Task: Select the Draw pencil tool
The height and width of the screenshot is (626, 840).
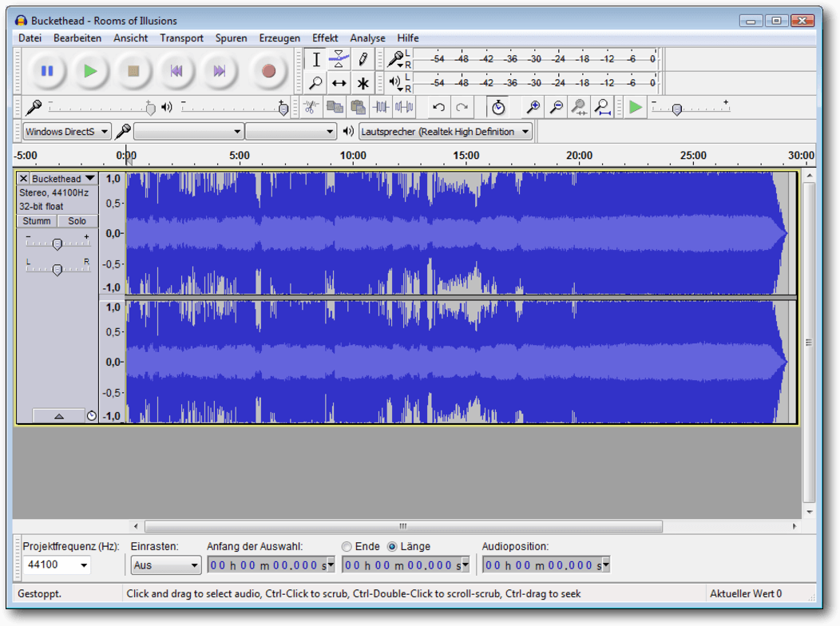Action: (x=363, y=59)
